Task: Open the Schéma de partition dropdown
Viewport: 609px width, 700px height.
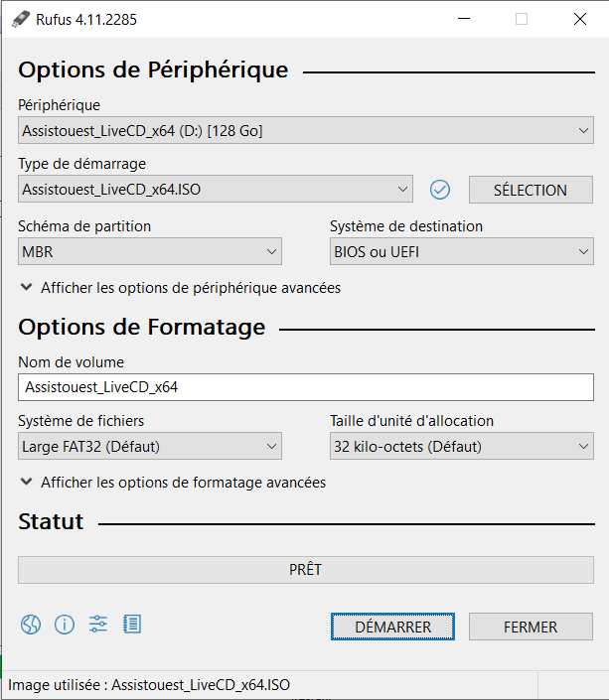Action: coord(150,252)
